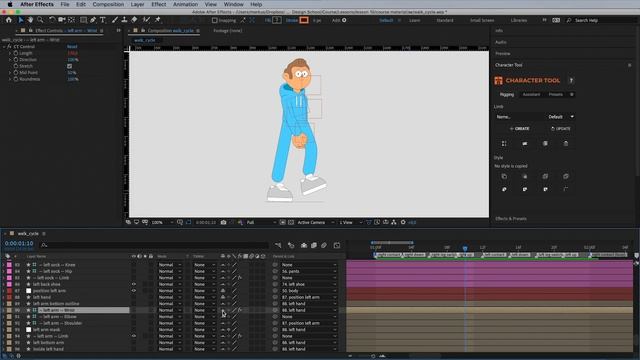Click the Character Tool help question icon
The width and height of the screenshot is (640, 360).
click(x=571, y=80)
